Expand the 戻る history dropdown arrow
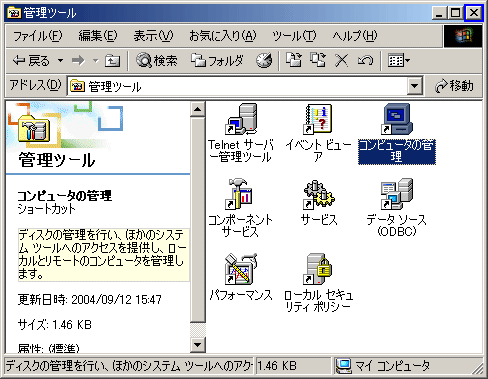The height and width of the screenshot is (379, 488). (60, 61)
